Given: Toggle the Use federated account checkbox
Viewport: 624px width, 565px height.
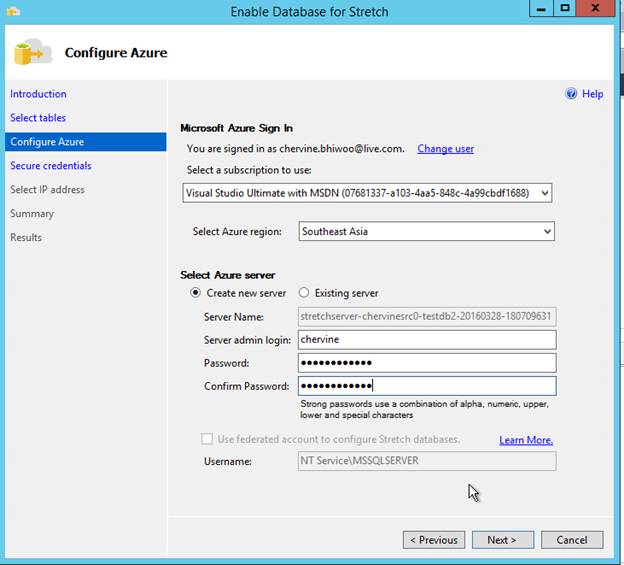Looking at the screenshot, I should click(207, 439).
